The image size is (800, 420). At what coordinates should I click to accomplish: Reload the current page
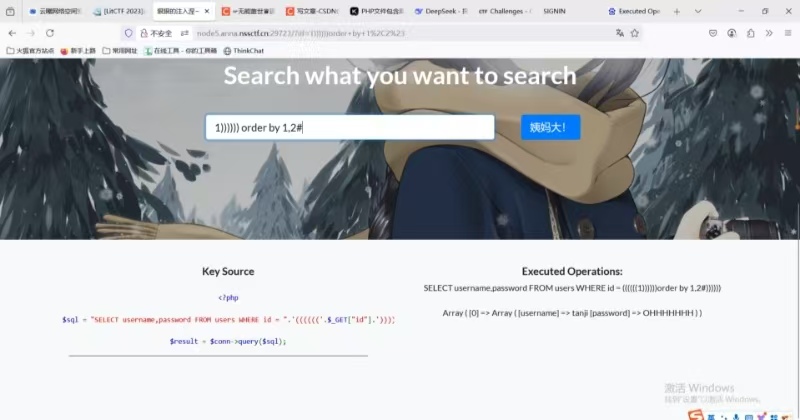50,33
